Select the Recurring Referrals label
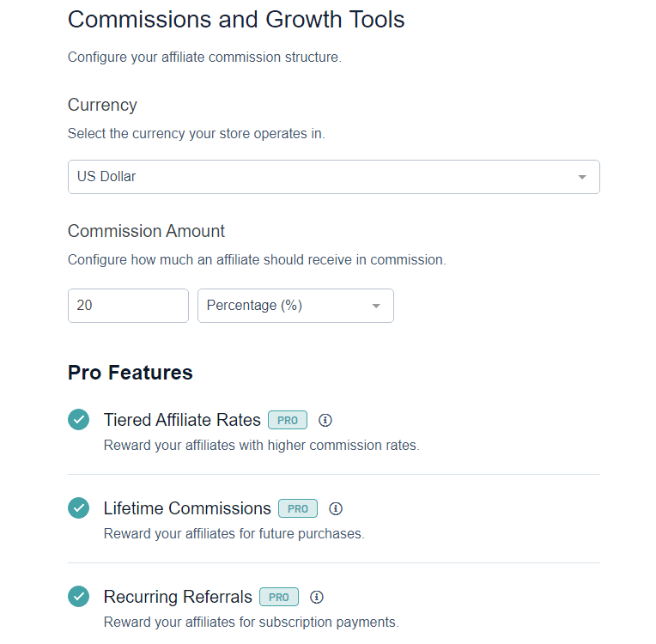Screen dimensions: 656x644 click(x=178, y=597)
